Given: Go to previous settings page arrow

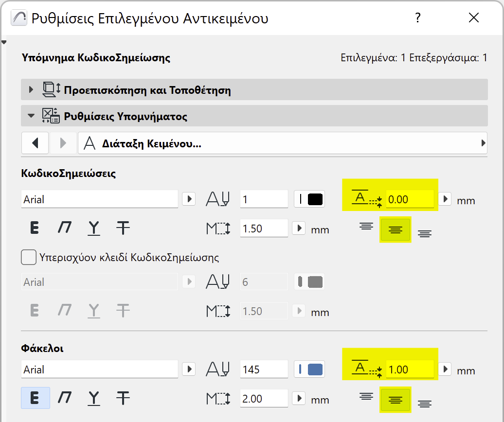Looking at the screenshot, I should 35,143.
